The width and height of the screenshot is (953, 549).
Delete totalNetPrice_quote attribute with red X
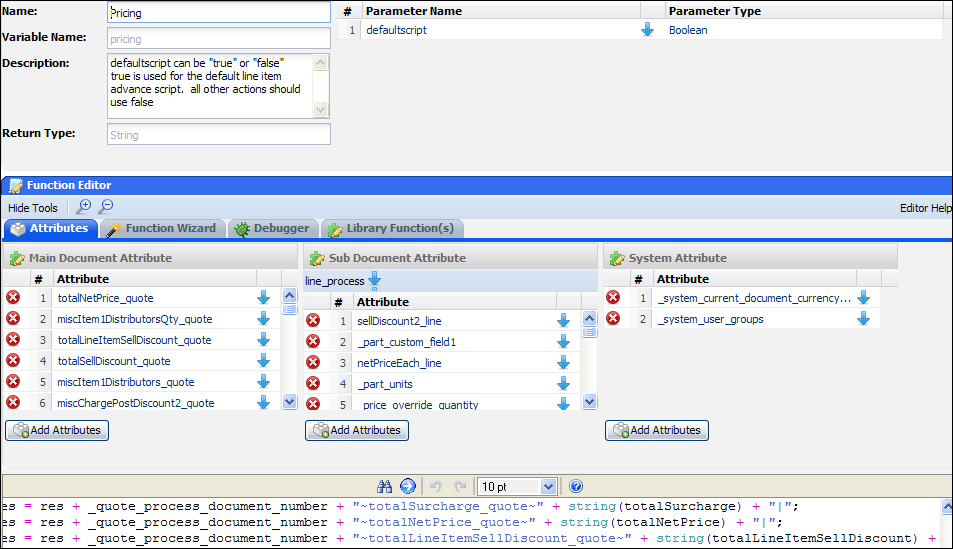(13, 297)
